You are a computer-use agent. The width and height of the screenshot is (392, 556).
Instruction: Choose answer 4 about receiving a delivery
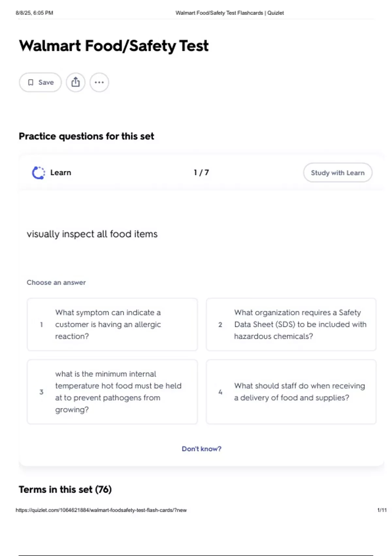click(x=291, y=392)
